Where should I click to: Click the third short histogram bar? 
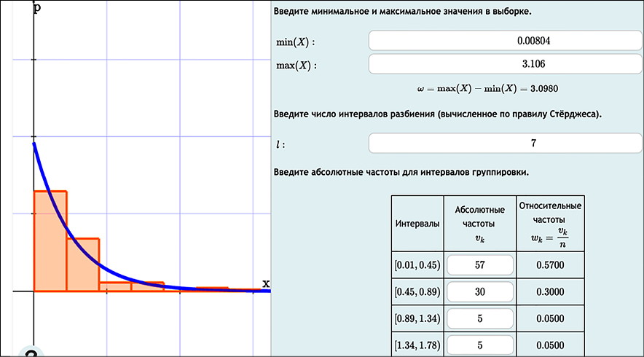pos(115,286)
